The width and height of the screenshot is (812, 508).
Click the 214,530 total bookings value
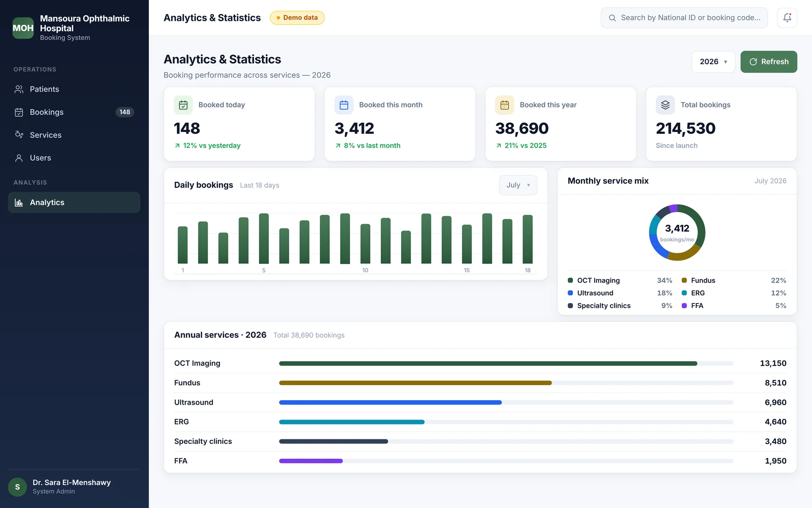coord(686,129)
